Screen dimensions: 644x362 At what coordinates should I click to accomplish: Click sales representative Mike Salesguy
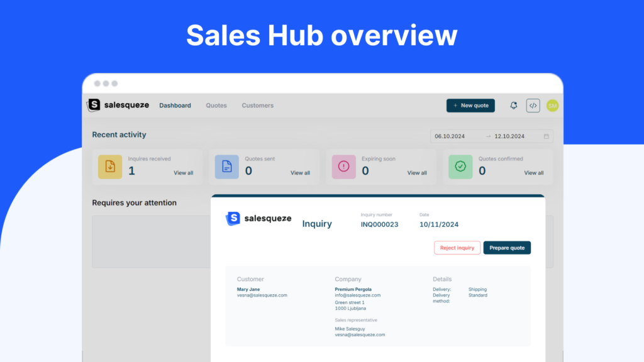[x=350, y=329]
